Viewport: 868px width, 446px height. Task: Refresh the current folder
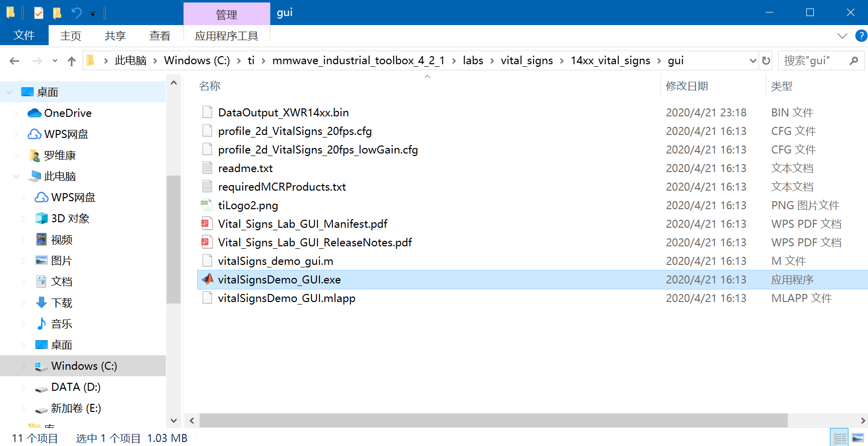click(x=766, y=61)
